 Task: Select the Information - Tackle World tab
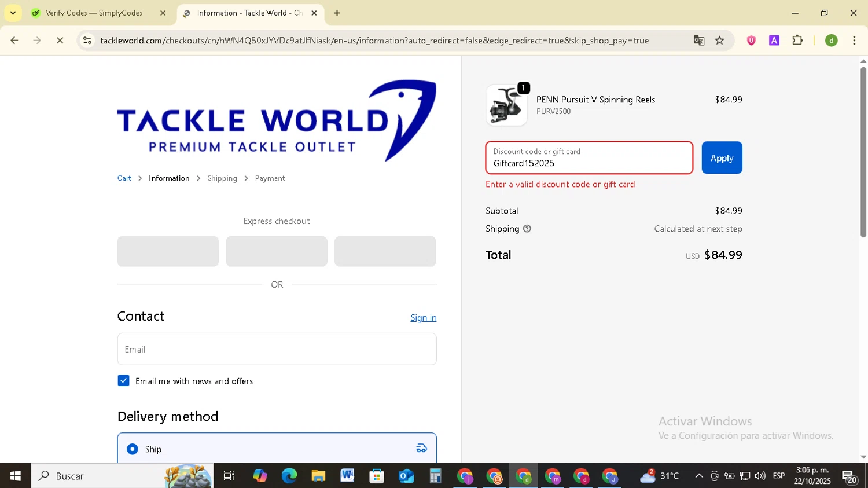pyautogui.click(x=249, y=13)
